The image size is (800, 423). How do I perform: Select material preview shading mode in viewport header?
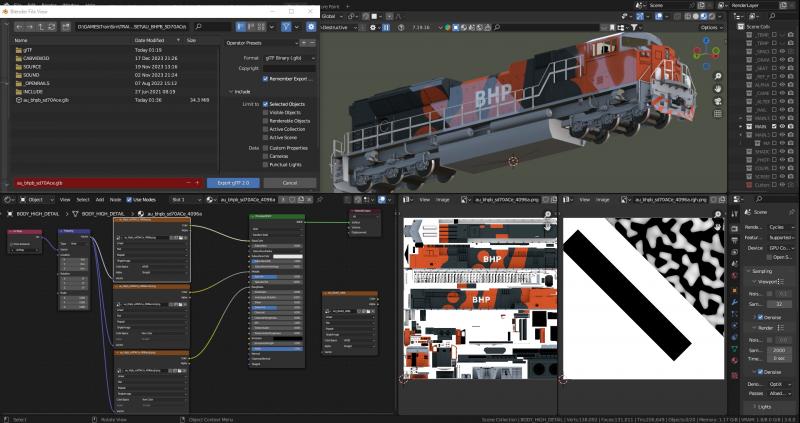click(704, 16)
